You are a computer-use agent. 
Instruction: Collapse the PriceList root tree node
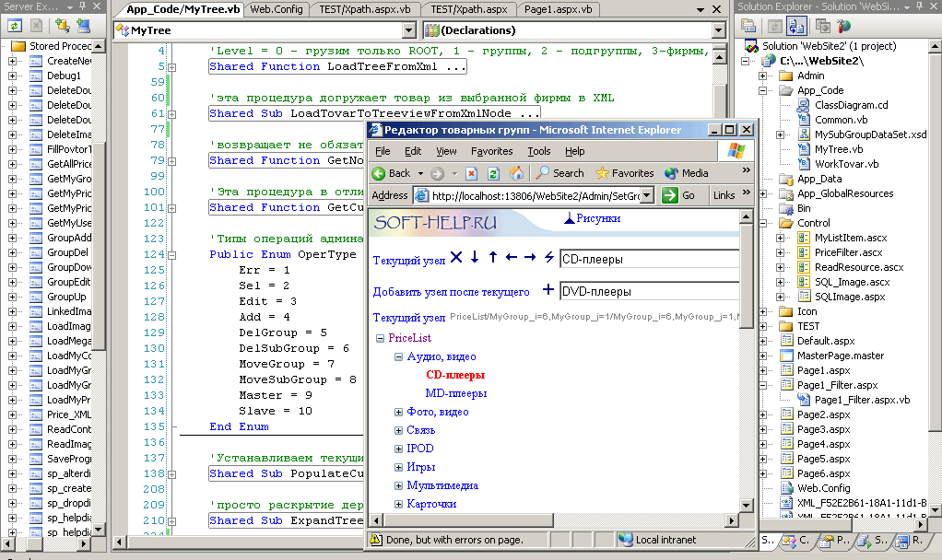click(380, 339)
